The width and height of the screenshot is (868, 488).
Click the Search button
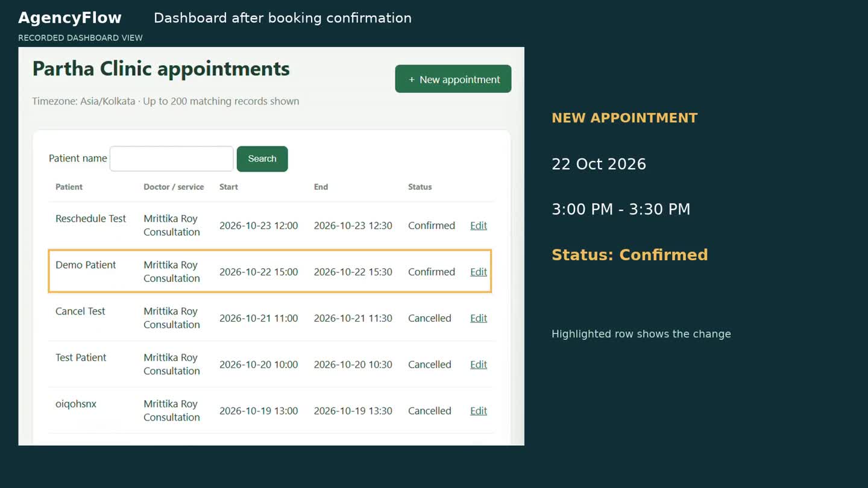click(x=262, y=159)
